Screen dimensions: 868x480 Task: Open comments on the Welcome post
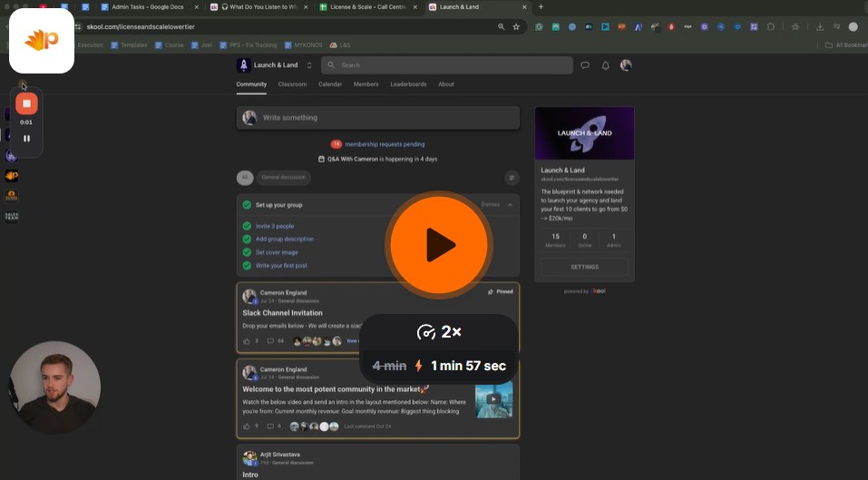click(270, 426)
